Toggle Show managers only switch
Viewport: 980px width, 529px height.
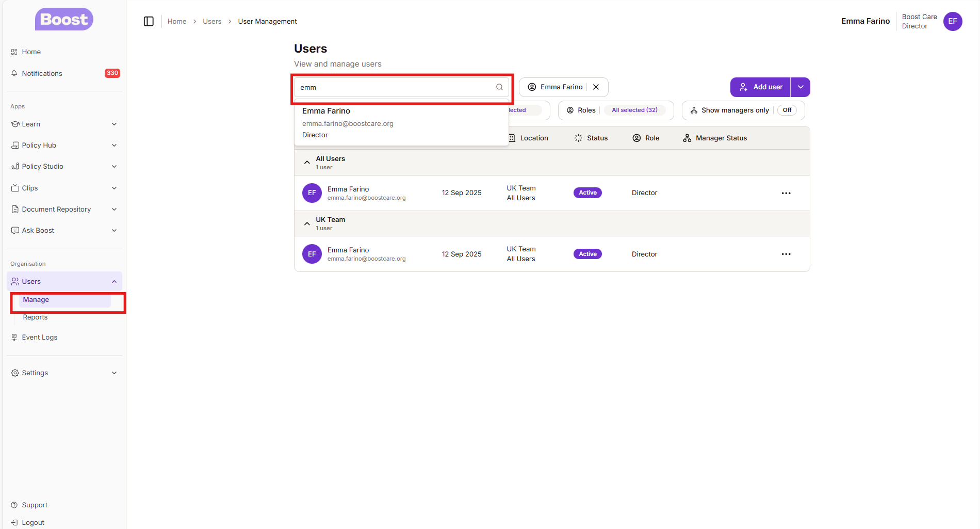(787, 110)
